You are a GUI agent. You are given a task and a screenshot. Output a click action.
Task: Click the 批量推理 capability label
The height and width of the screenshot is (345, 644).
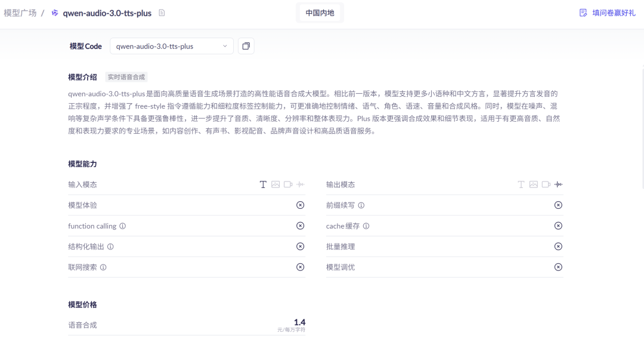click(340, 247)
